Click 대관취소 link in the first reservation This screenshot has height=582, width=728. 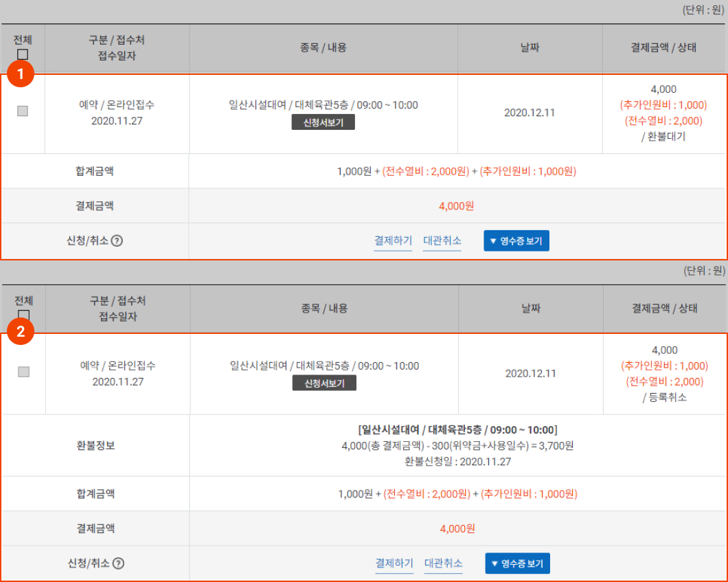pos(442,240)
